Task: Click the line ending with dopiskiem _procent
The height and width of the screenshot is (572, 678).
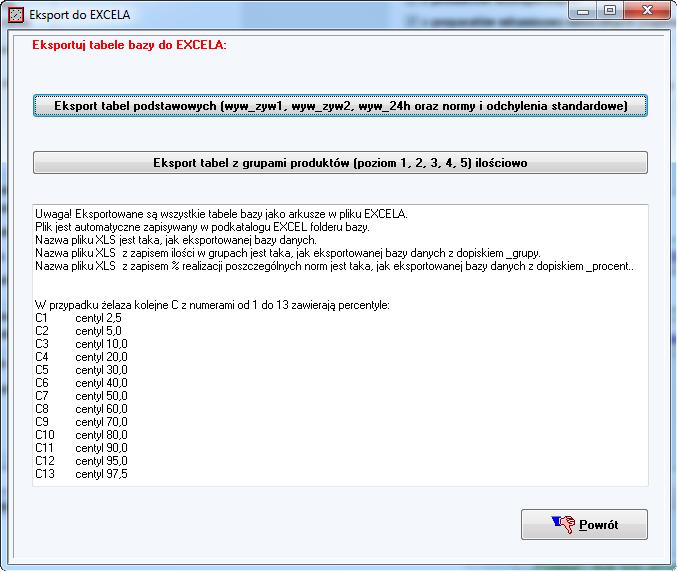Action: [x=335, y=266]
